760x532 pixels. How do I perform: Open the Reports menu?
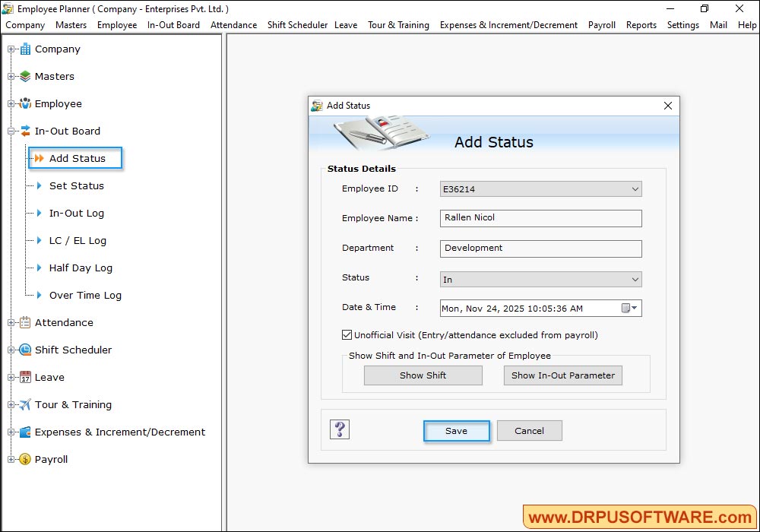coord(641,24)
